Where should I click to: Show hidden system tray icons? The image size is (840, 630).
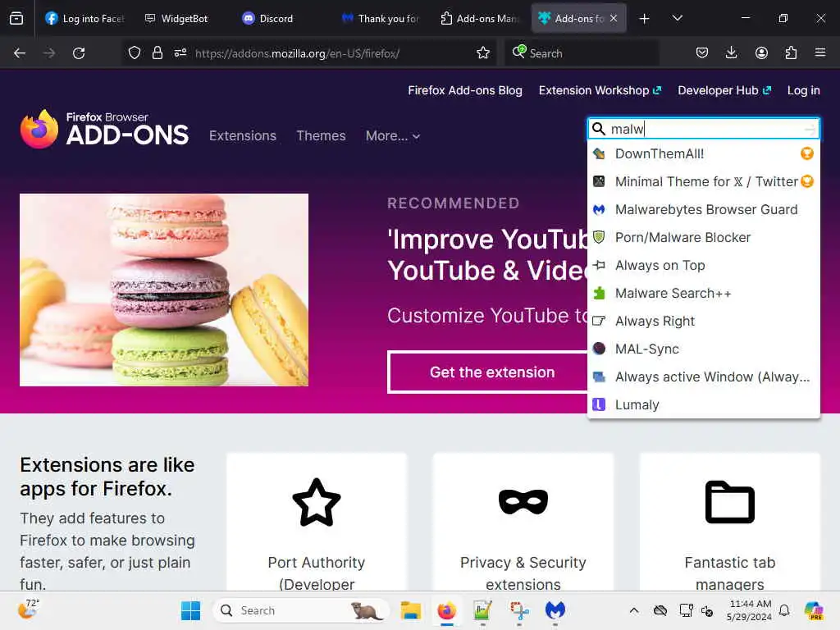point(634,610)
